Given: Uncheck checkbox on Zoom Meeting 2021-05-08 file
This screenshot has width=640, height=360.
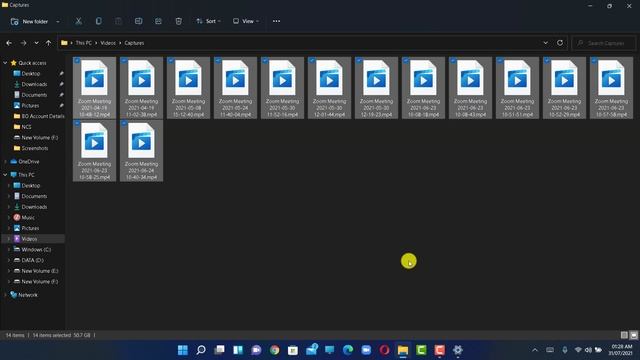Looking at the screenshot, I should click(171, 60).
